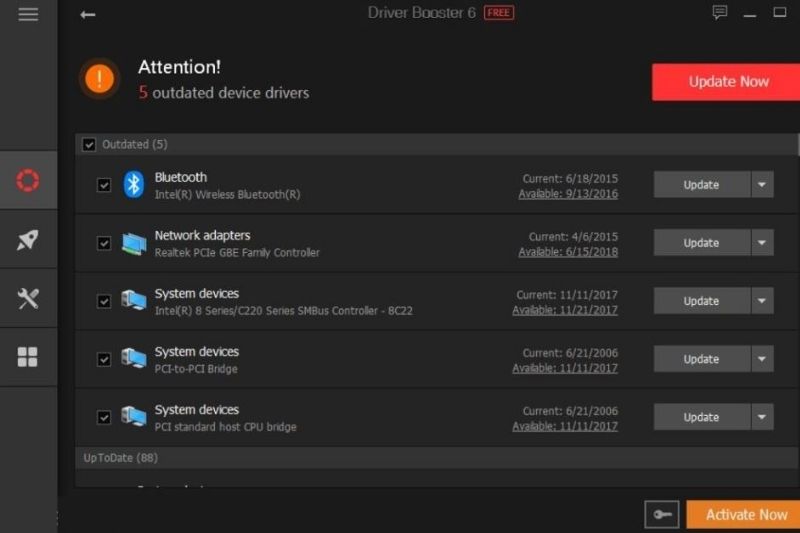
Task: Open PCI standard host bridge Available link
Action: [565, 426]
